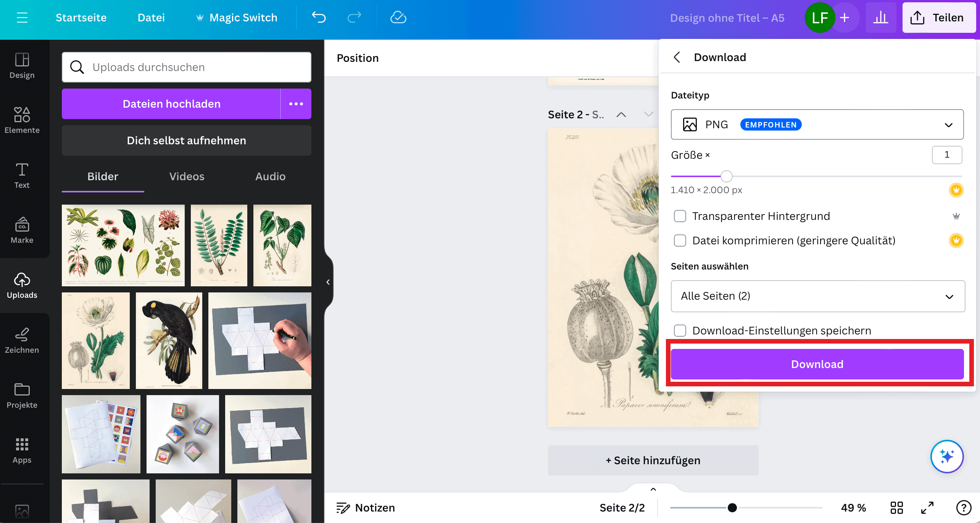Open the Notizen notes panel
980x523 pixels.
pyautogui.click(x=366, y=508)
